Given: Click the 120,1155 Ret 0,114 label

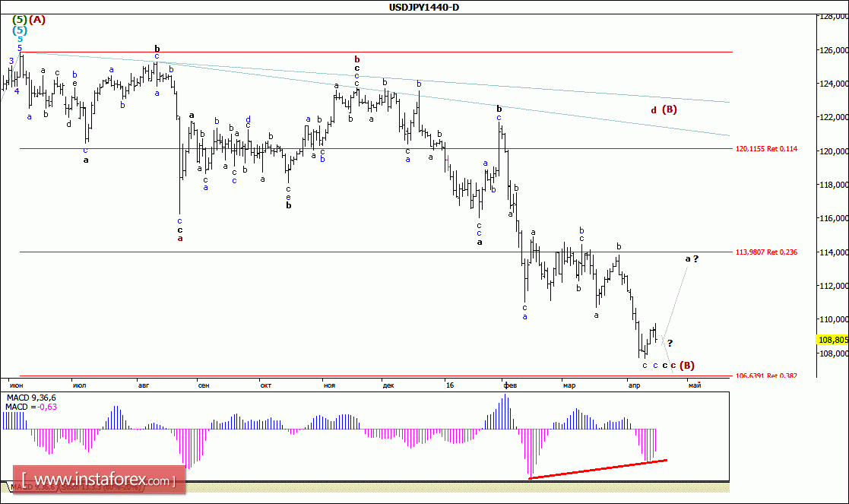Looking at the screenshot, I should (x=766, y=149).
